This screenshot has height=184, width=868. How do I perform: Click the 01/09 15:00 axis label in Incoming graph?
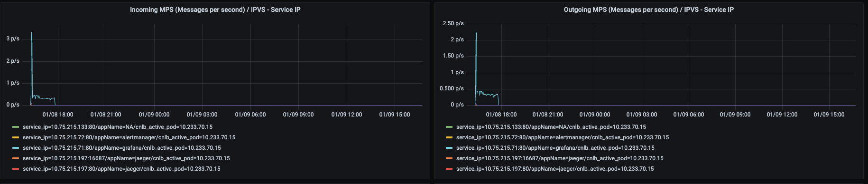point(395,115)
